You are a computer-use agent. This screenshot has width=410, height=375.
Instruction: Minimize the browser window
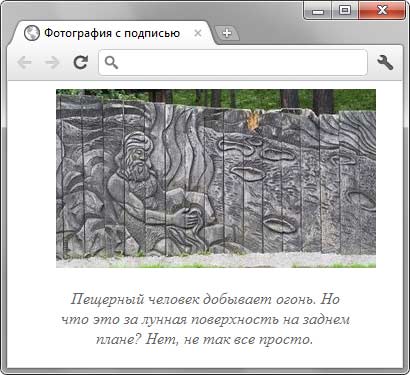pos(318,11)
